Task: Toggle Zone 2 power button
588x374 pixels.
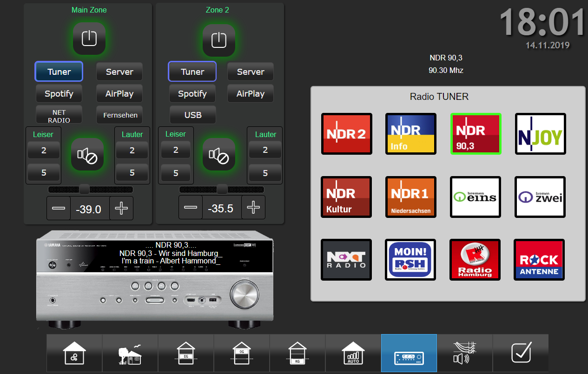Action: tap(218, 40)
